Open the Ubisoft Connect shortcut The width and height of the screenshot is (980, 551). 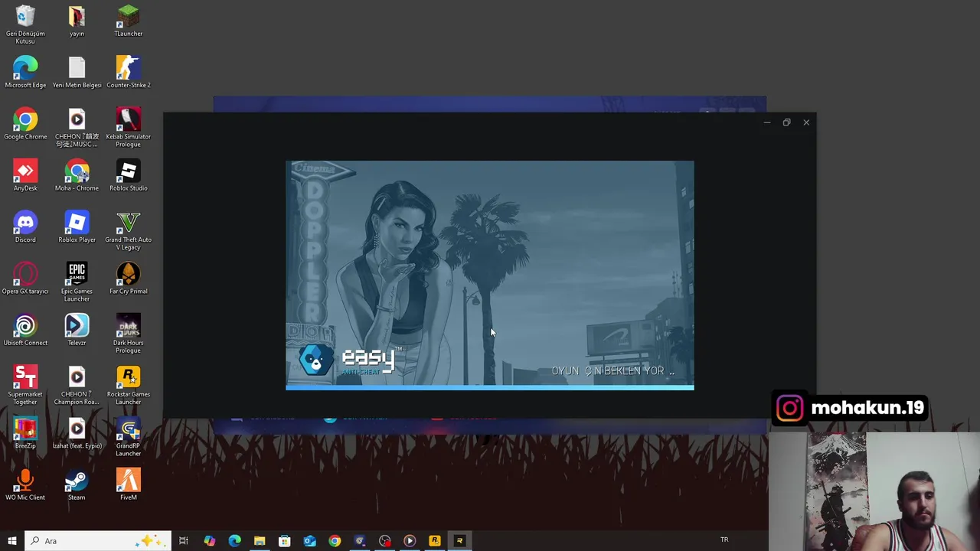tap(25, 329)
